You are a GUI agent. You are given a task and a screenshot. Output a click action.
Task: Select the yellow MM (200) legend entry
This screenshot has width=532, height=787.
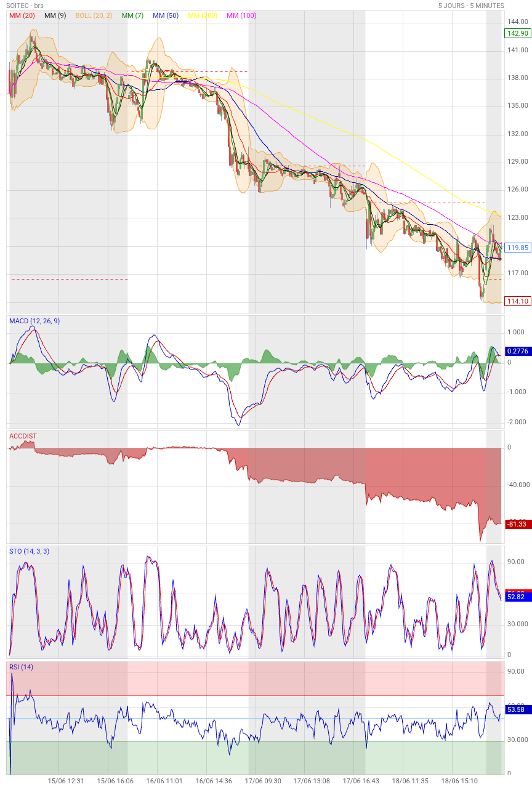coord(203,15)
